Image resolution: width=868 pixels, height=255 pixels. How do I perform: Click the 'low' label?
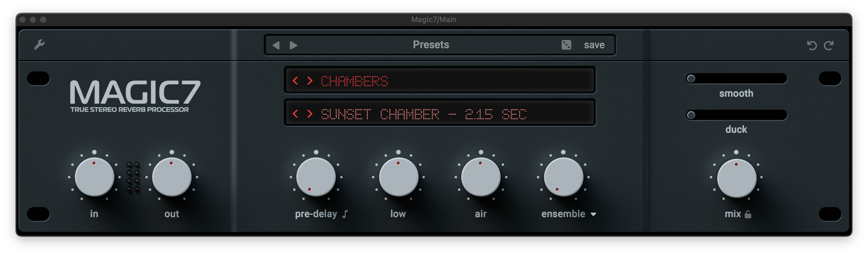[398, 214]
